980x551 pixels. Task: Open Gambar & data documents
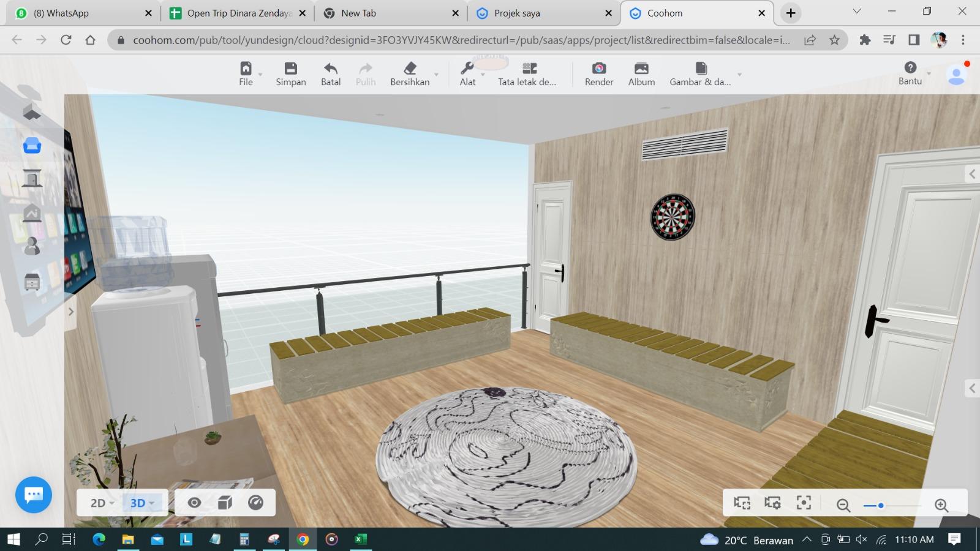point(701,73)
